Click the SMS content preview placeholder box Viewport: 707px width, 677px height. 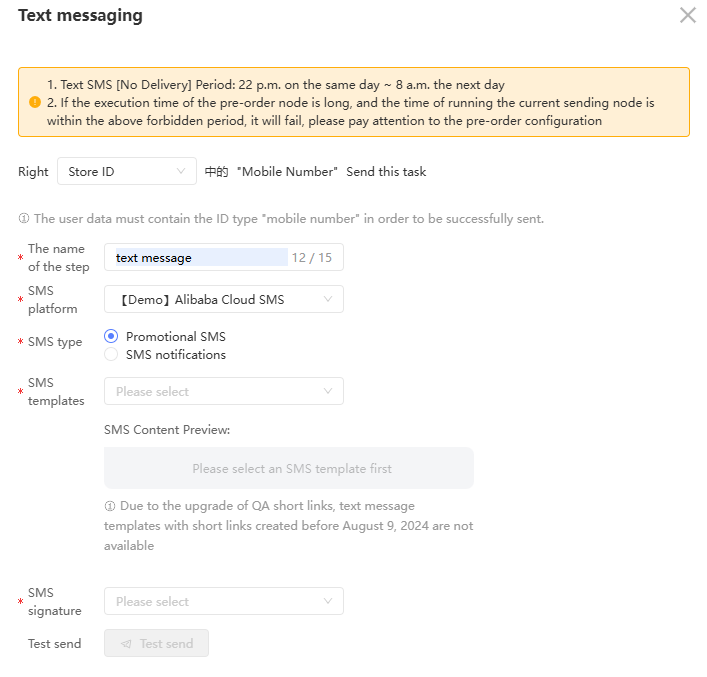click(289, 468)
